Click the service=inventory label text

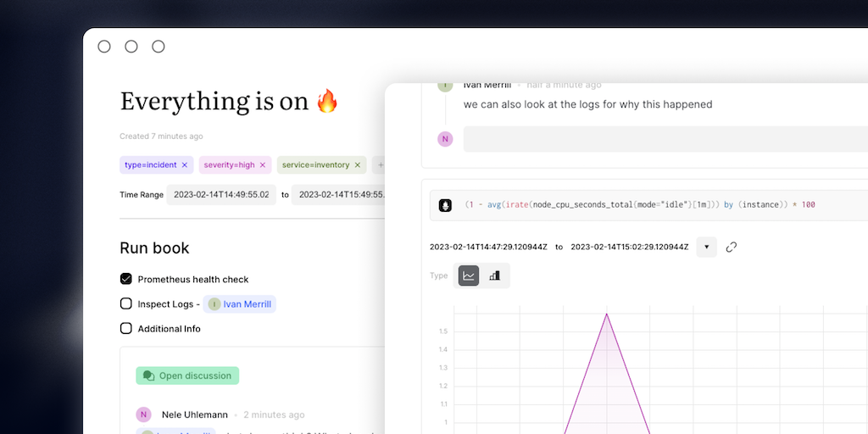pos(315,165)
